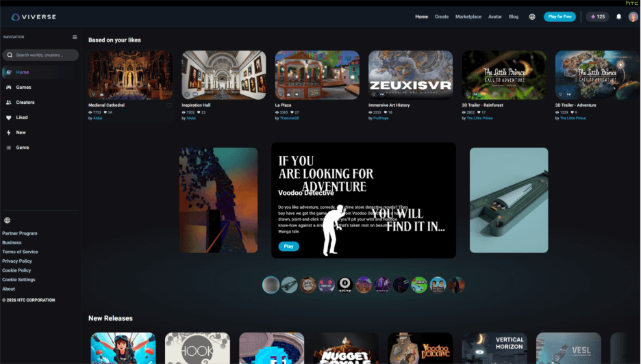Viewport: 641px width, 364px height.
Task: Open Voodoo Detective in New Releases
Action: pos(420,348)
